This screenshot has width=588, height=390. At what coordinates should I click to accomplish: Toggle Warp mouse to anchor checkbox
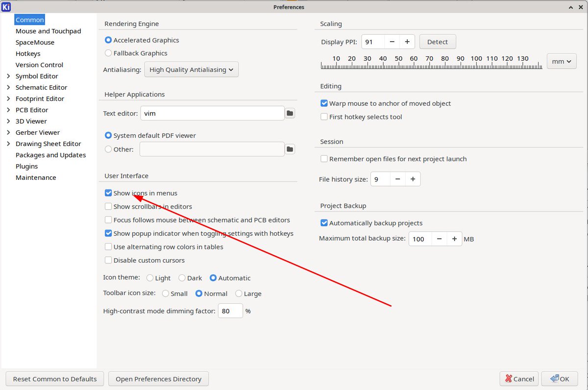pos(324,103)
